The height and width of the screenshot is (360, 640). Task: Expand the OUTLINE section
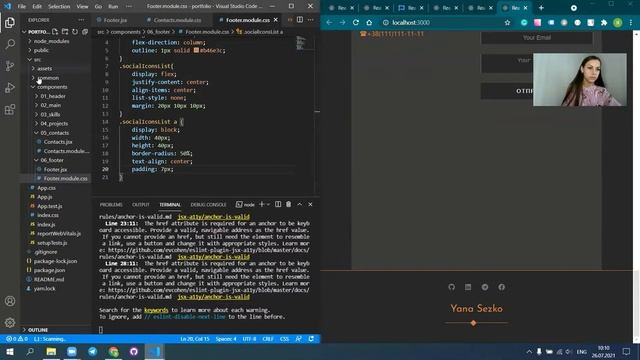click(x=38, y=330)
